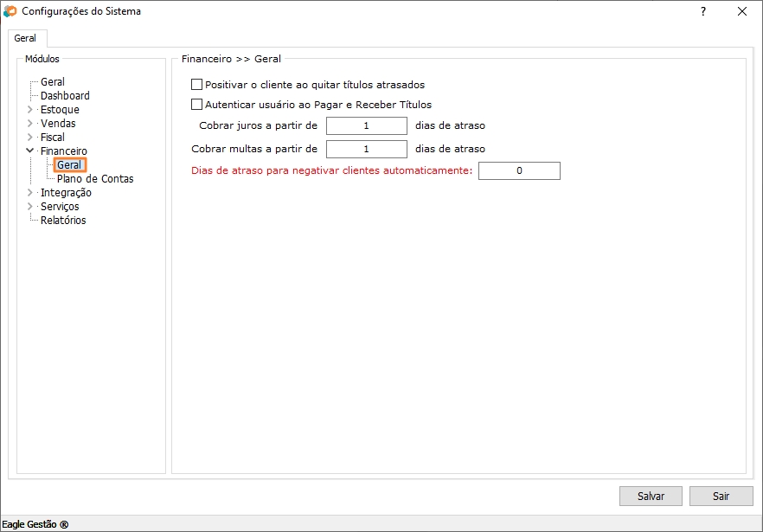Viewport: 763px width, 532px height.
Task: Click the help question mark button
Action: (702, 11)
